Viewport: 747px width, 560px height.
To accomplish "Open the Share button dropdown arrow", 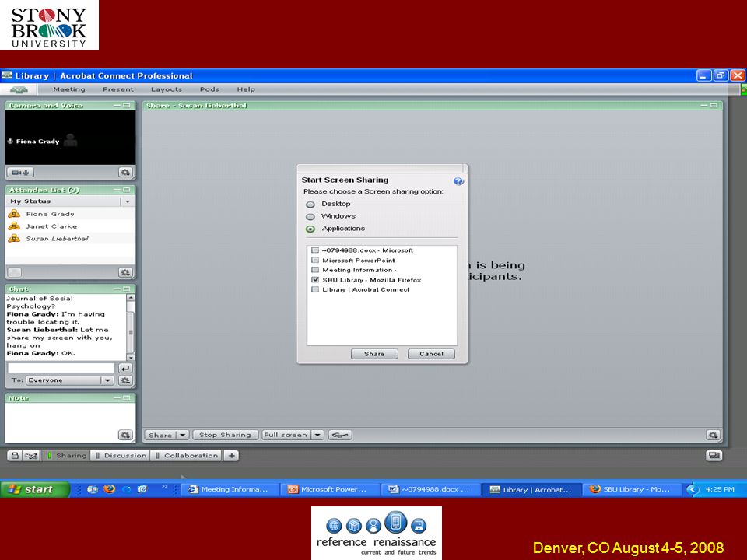I will [183, 435].
